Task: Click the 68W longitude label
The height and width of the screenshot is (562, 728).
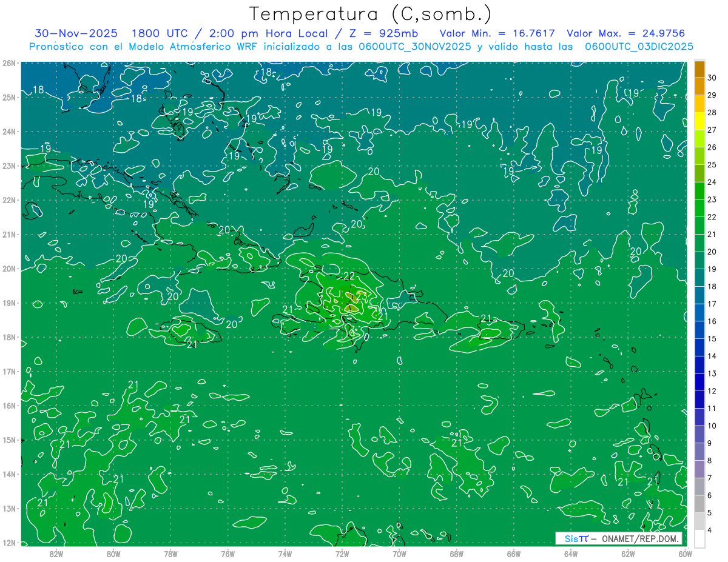Action: pos(457,553)
